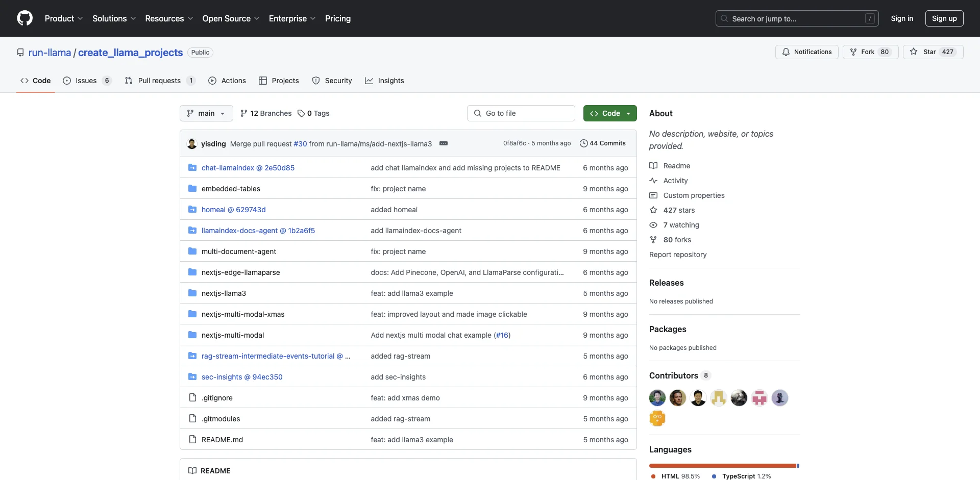Open the main branch dropdown
Screen dimensions: 980x480
tap(206, 113)
